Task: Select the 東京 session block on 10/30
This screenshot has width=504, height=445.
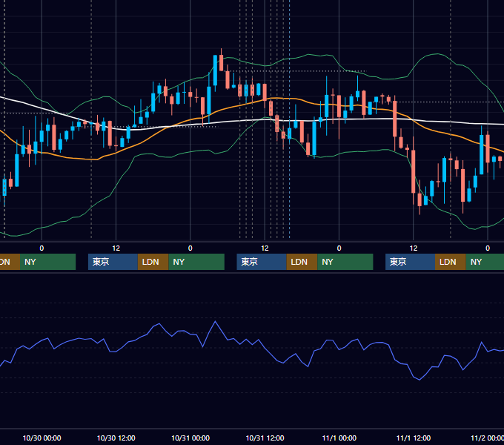Action: click(113, 262)
